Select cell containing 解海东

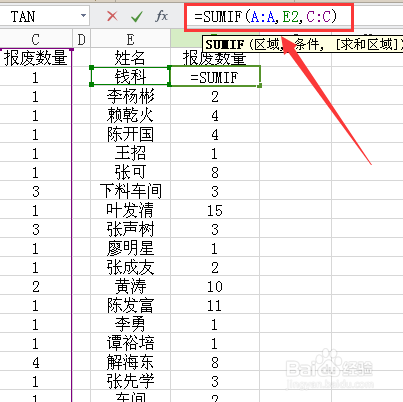tap(130, 362)
